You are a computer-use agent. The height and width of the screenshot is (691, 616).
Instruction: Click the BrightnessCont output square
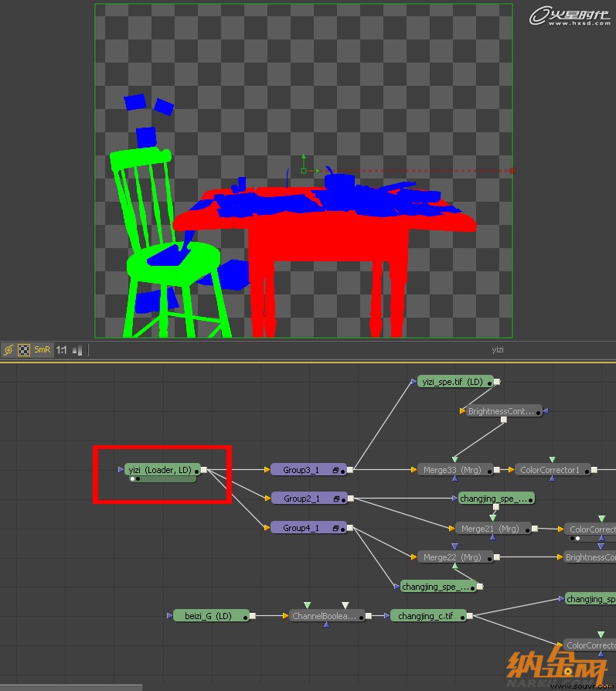coord(504,420)
